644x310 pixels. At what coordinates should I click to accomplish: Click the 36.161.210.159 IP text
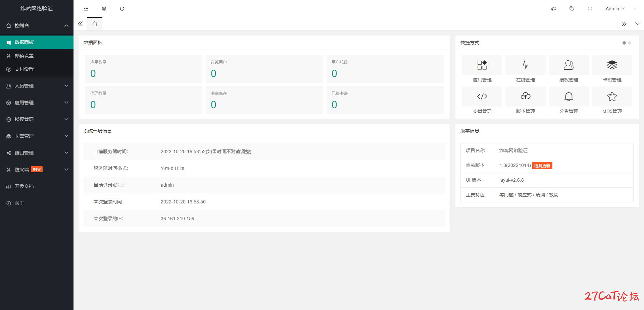(x=178, y=219)
